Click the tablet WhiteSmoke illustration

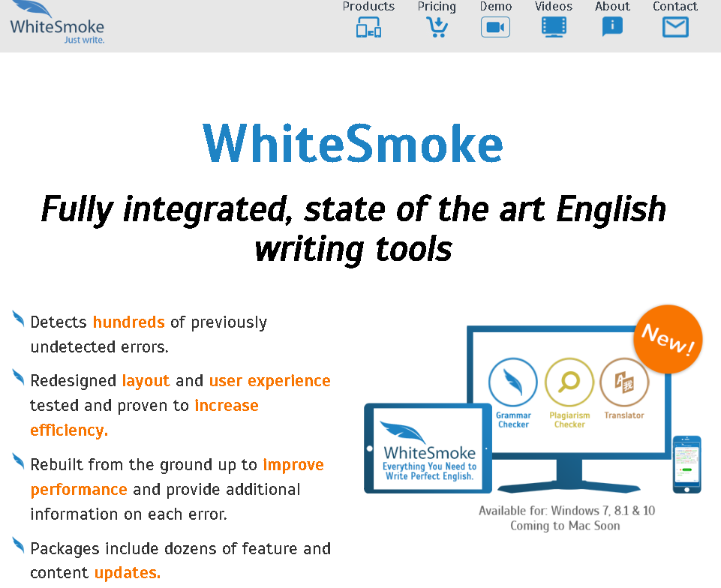coord(428,448)
